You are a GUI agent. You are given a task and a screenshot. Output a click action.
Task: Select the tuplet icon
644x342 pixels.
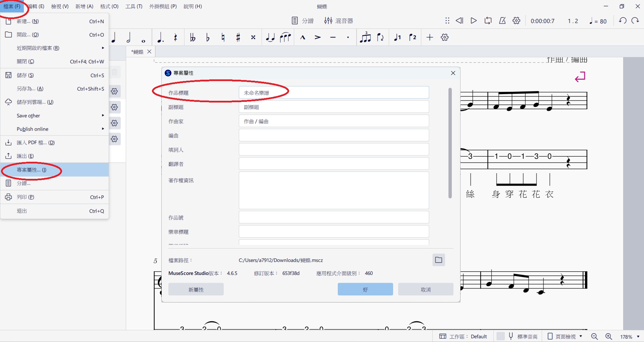[365, 38]
